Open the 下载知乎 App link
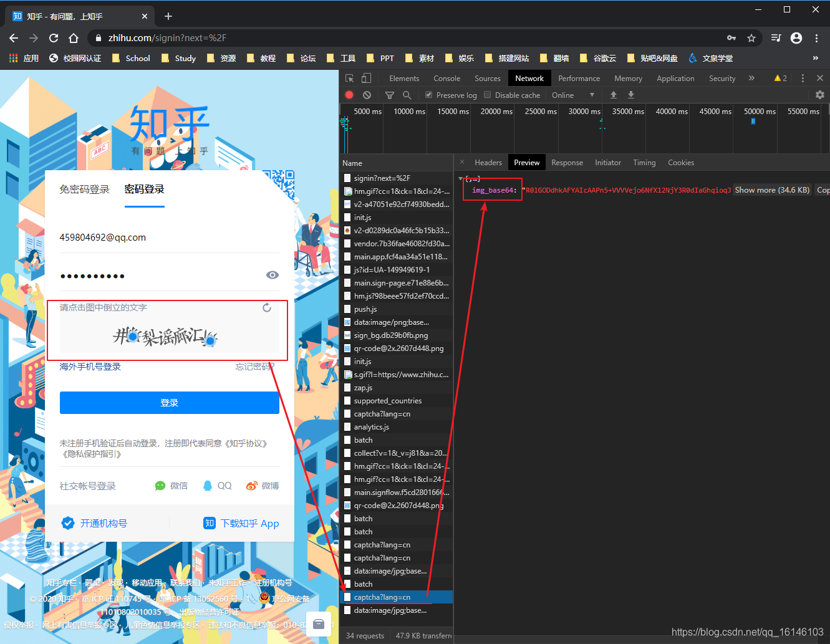This screenshot has width=830, height=644. coord(241,523)
